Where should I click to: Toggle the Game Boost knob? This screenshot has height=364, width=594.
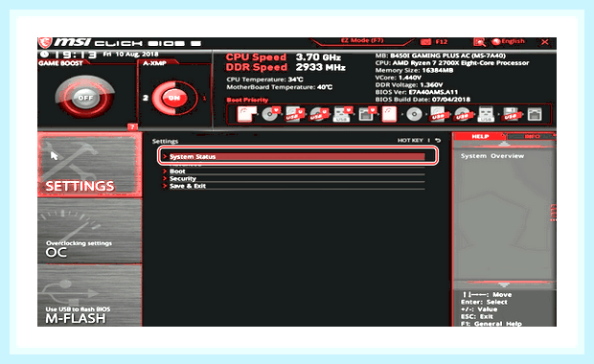tap(85, 98)
